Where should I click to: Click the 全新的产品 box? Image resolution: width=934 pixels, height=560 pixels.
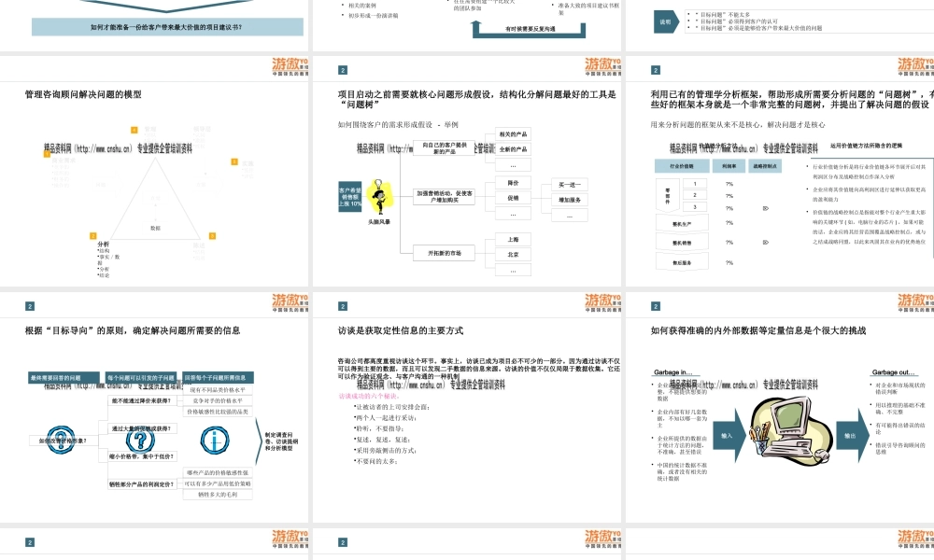coord(513,149)
